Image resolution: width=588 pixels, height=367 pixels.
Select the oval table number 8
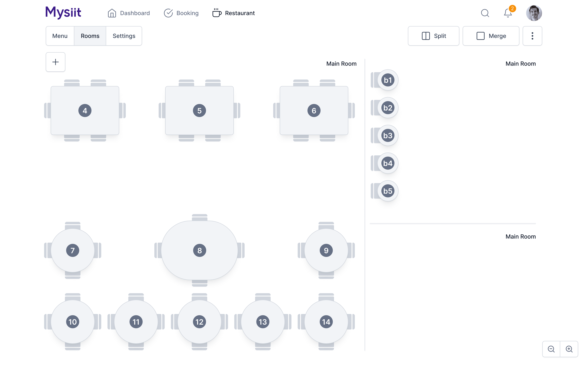(x=199, y=250)
